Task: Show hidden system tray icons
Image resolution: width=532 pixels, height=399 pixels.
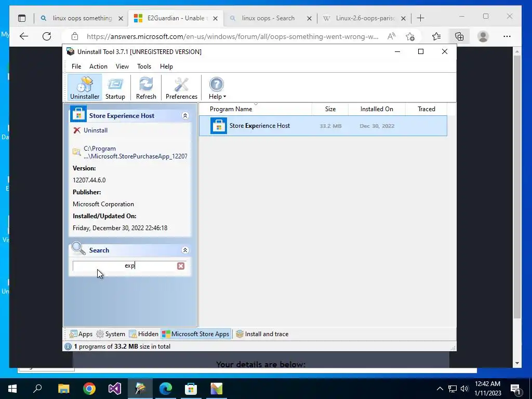Action: click(440, 389)
